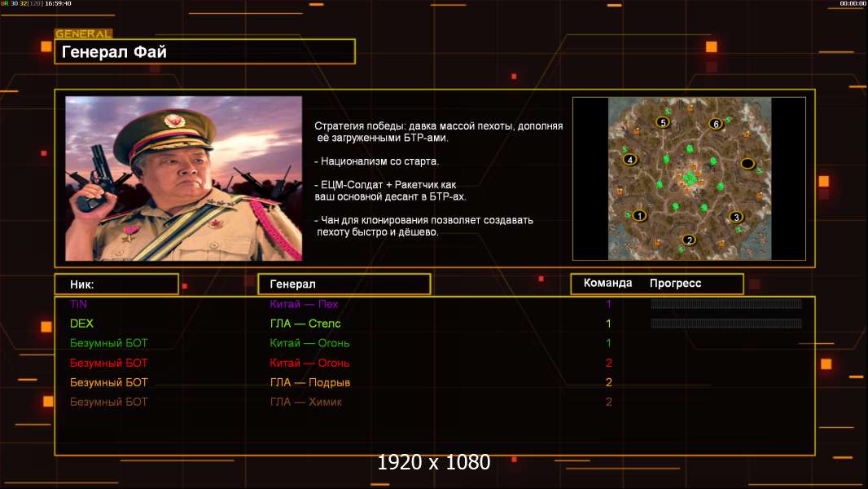Click the blank unnumbered start position marker
Screen dimensions: 868x489
pyautogui.click(x=747, y=164)
